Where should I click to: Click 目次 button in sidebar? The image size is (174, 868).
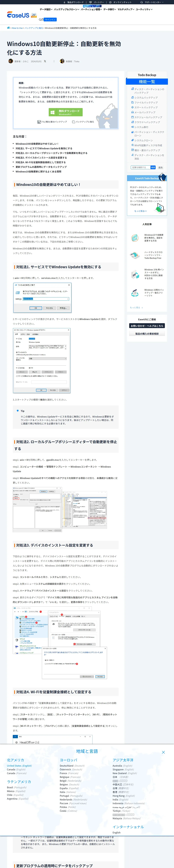[161, 168]
